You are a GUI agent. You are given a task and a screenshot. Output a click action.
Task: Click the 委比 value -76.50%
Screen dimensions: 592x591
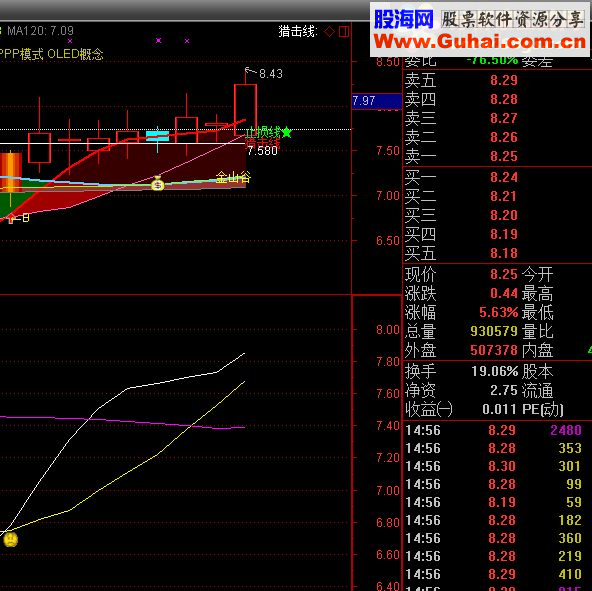(492, 60)
